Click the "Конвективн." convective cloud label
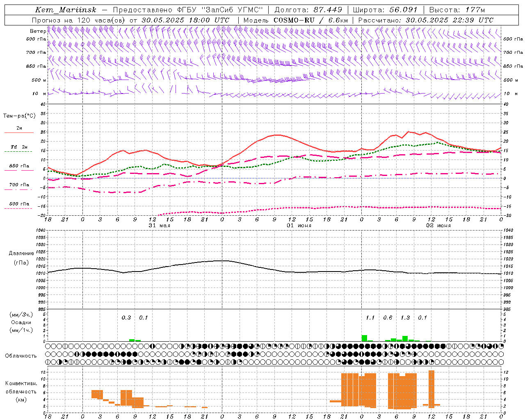525x420 pixels. 21,383
